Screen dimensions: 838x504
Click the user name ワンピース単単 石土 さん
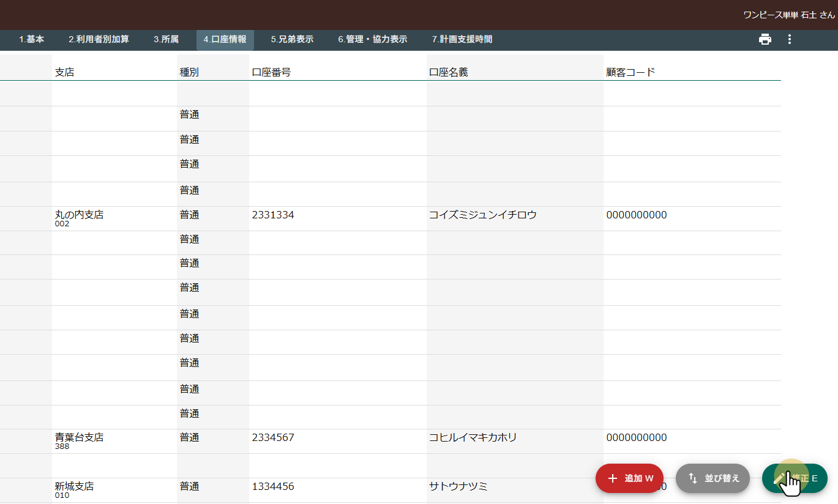[x=788, y=15]
